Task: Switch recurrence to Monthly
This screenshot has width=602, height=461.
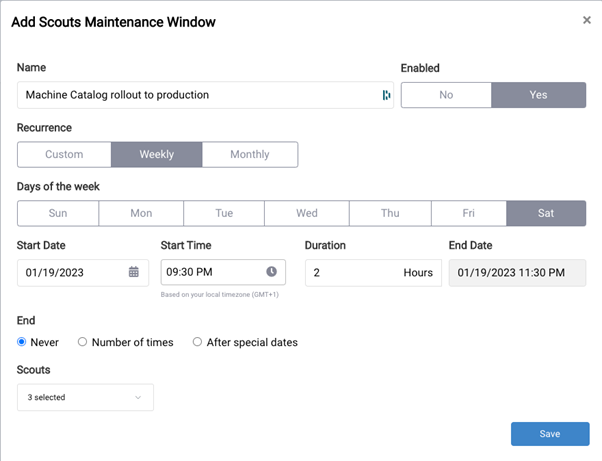Action: [250, 155]
